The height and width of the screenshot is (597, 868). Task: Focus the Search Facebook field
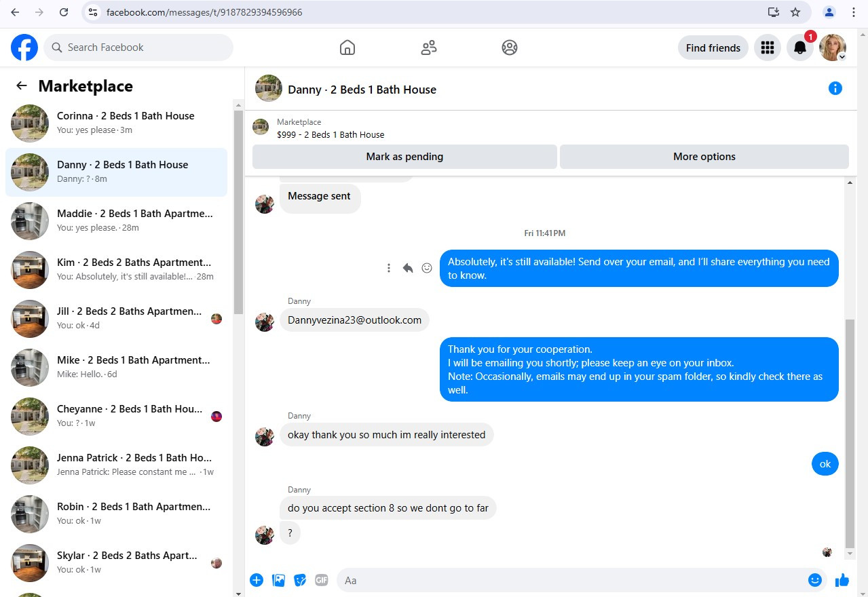click(139, 47)
